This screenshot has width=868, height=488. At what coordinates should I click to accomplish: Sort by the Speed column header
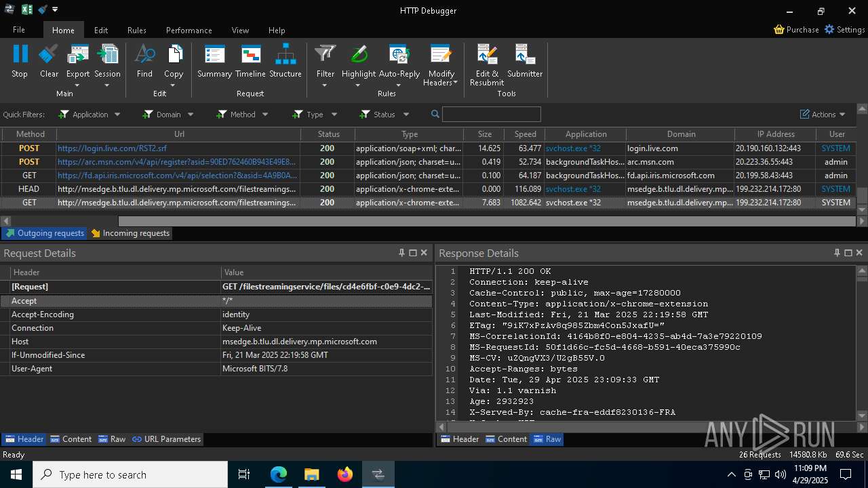tap(525, 134)
